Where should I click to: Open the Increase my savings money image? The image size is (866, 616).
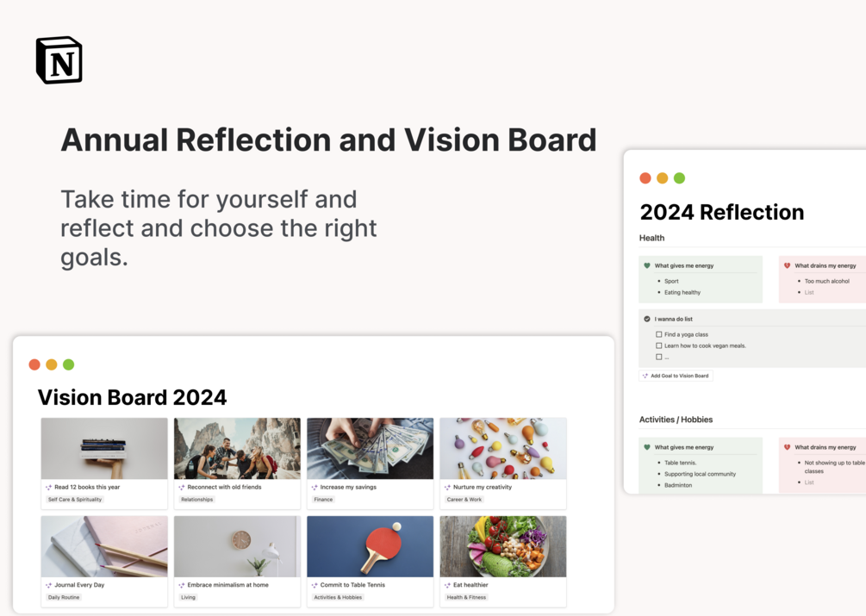coord(370,448)
